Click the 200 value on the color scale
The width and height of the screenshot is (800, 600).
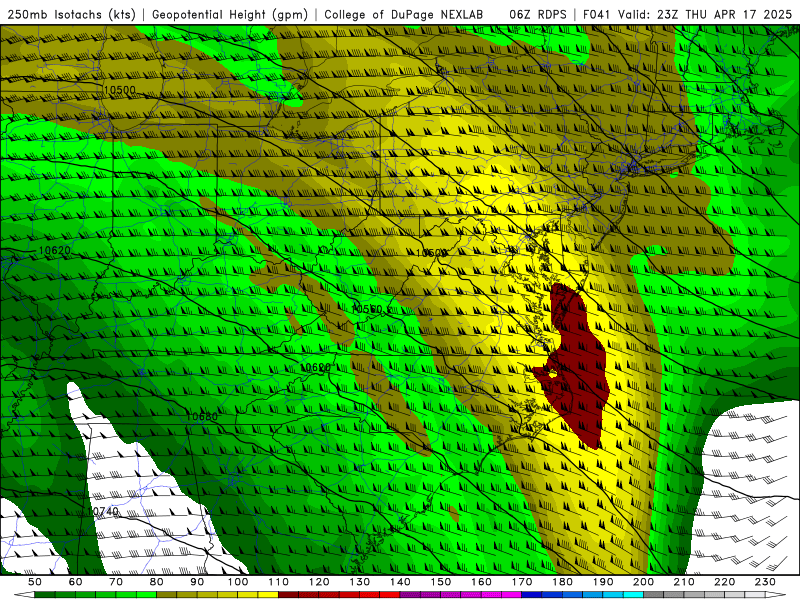tap(643, 582)
